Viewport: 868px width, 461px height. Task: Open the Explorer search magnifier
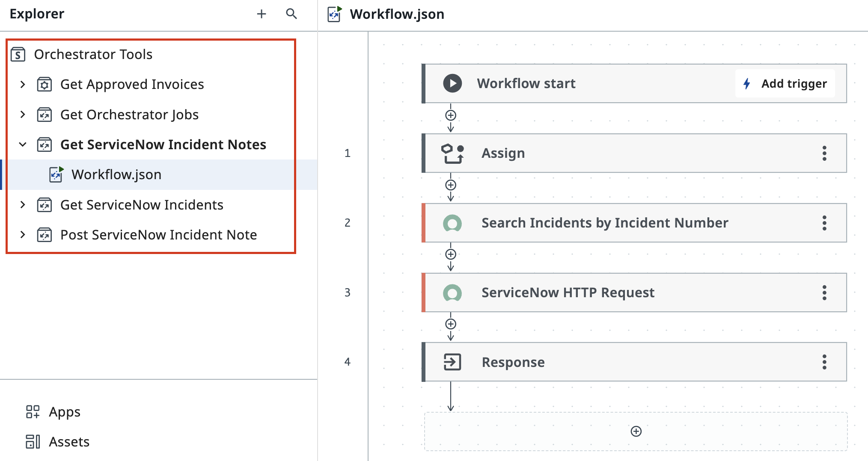click(x=291, y=14)
